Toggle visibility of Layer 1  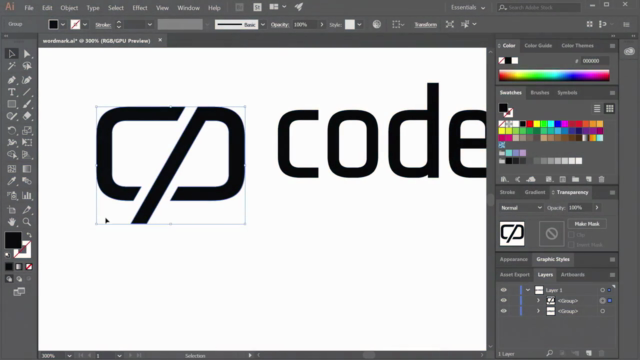(503, 290)
